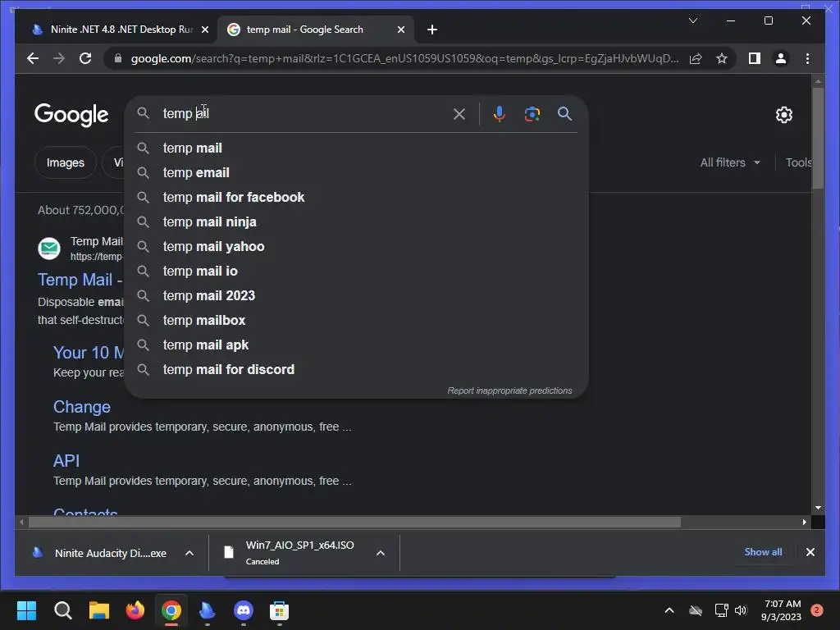Open Google quick settings gear
This screenshot has height=630, width=840.
[783, 115]
